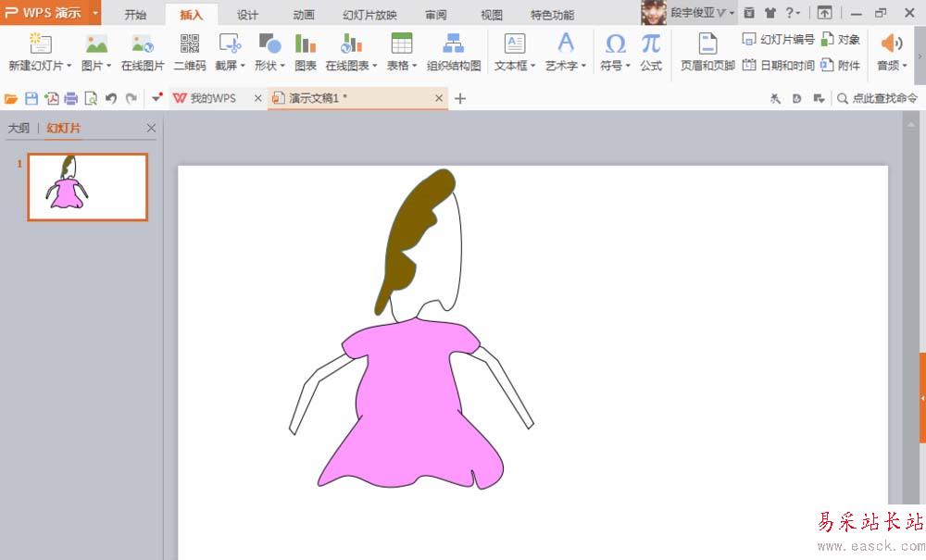The width and height of the screenshot is (926, 560).
Task: Open the Help question mark menu
Action: (792, 12)
